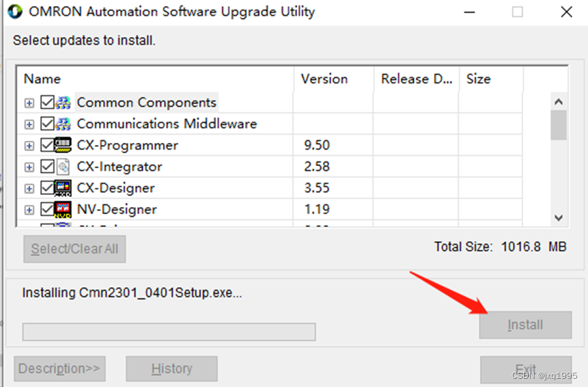The width and height of the screenshot is (588, 387).
Task: Toggle the CX-Programmer checkbox
Action: pyautogui.click(x=47, y=145)
